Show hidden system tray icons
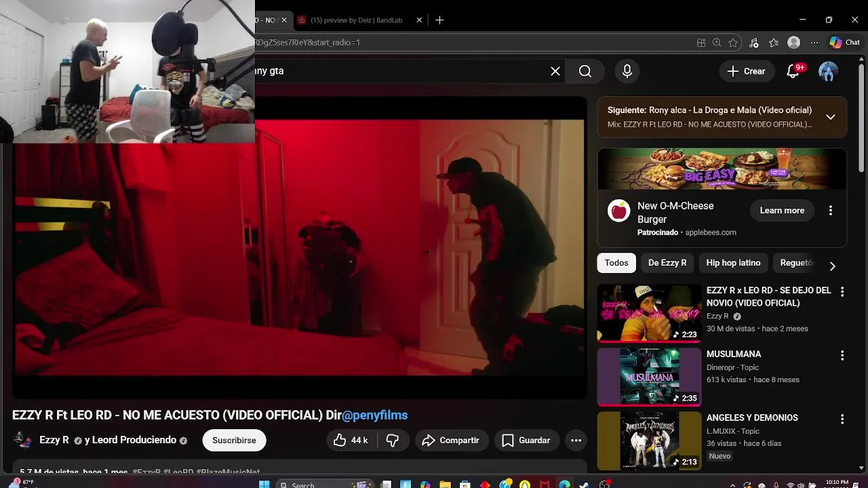 732,485
